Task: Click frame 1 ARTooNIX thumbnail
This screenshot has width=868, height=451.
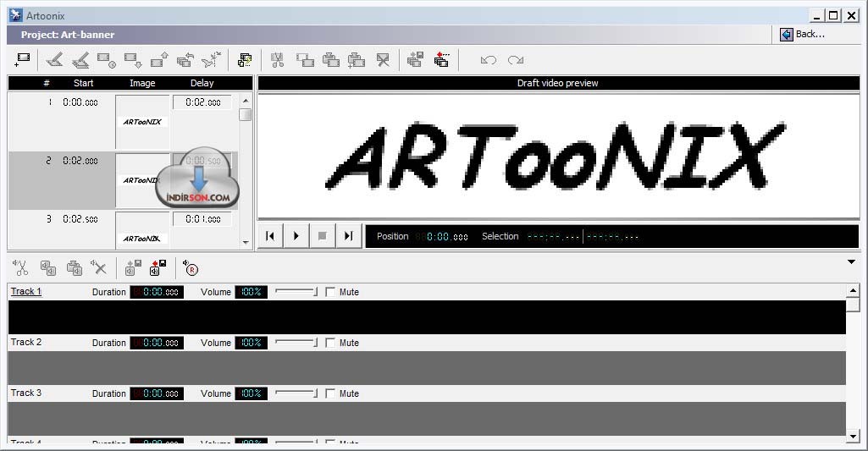Action: pos(142,122)
